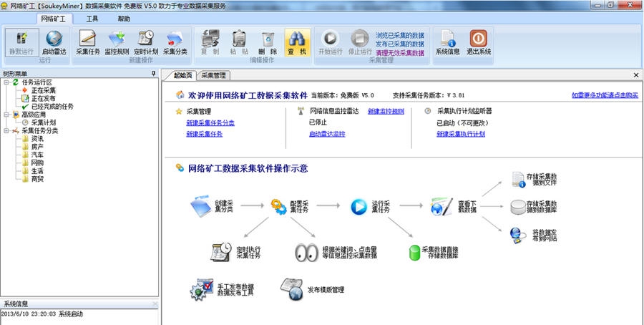
Task: Open the 资讯 category folder
Action: tap(37, 139)
